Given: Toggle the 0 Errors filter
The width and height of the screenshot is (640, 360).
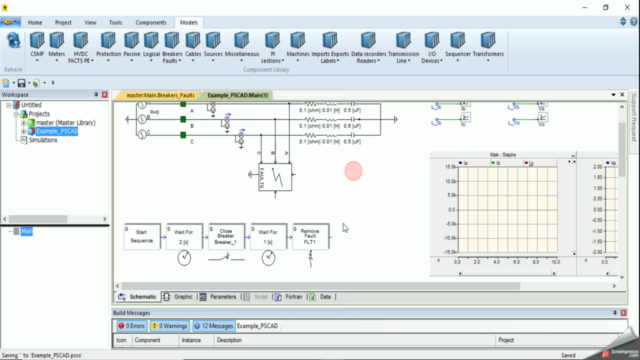Looking at the screenshot, I should pyautogui.click(x=131, y=326).
